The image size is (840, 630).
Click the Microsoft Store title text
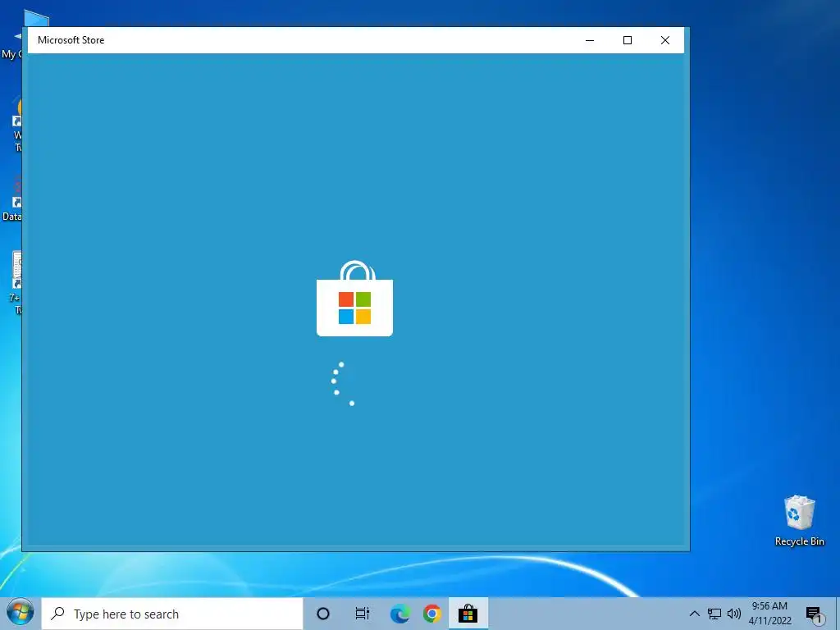click(71, 40)
